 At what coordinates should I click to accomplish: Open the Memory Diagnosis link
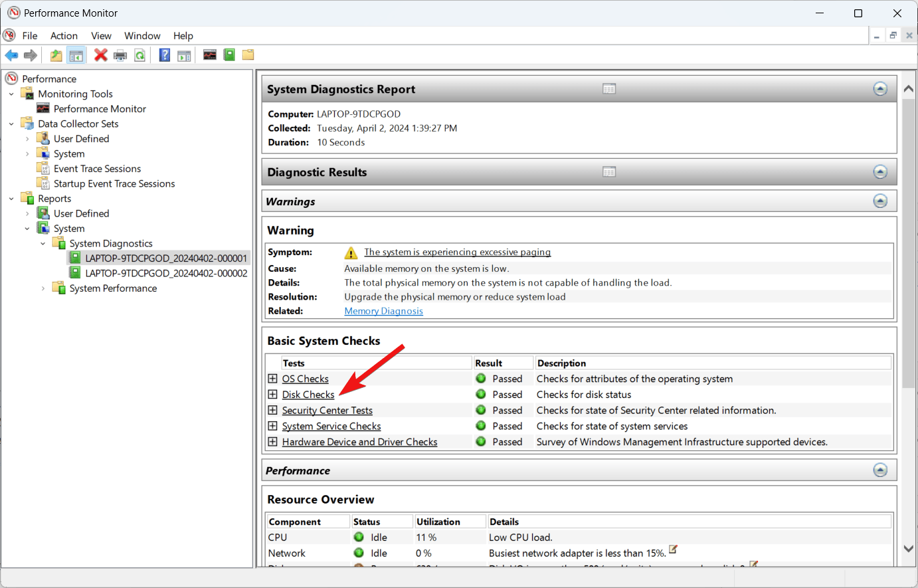pyautogui.click(x=383, y=311)
